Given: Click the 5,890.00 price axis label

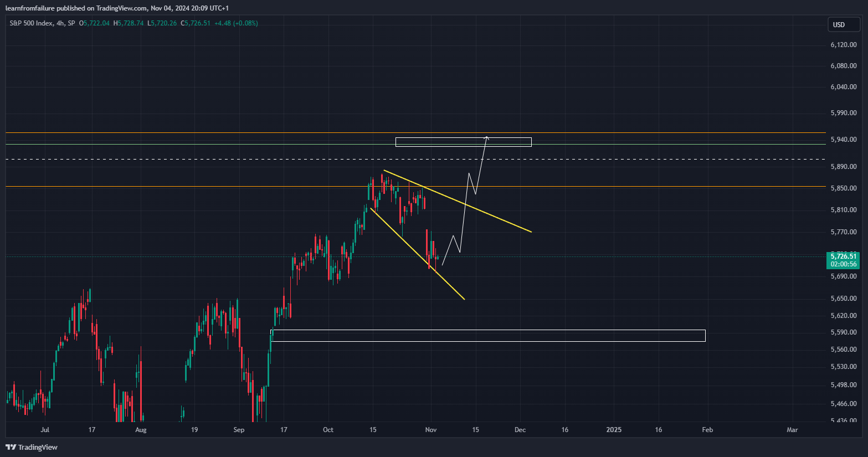Looking at the screenshot, I should [844, 167].
